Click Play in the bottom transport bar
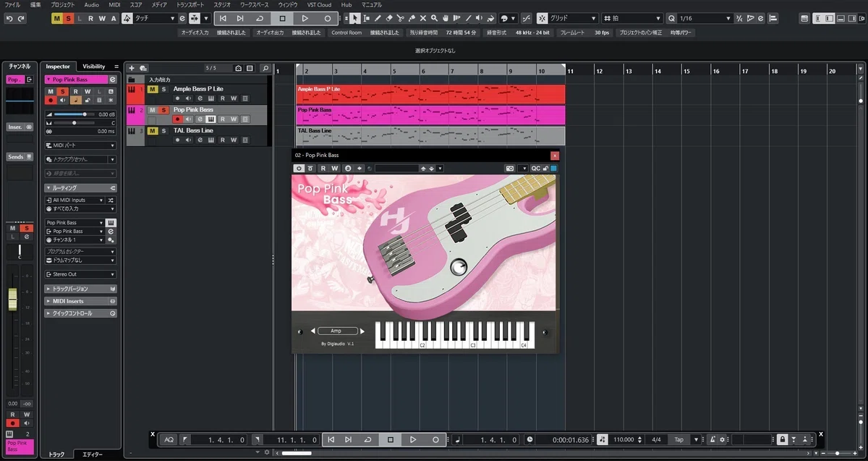The width and height of the screenshot is (868, 461). coord(412,439)
